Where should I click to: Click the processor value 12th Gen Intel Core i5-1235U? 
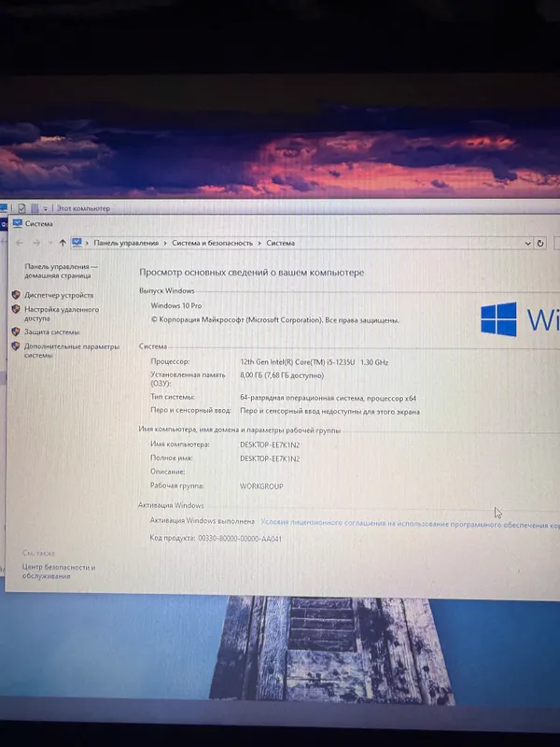click(315, 362)
